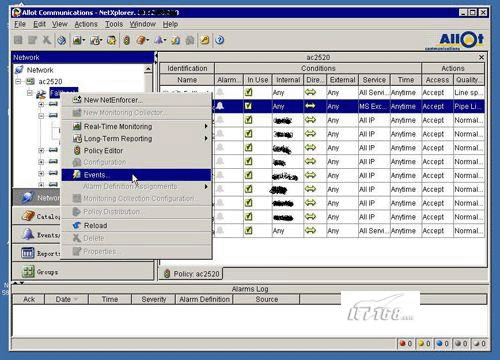Click the 'MS Exc...' service cell
The width and height of the screenshot is (500, 360).
374,106
